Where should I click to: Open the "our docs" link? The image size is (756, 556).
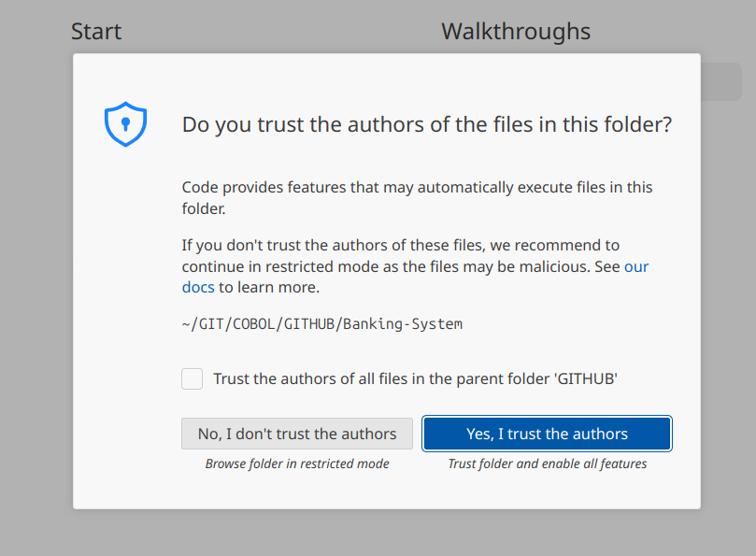pyautogui.click(x=635, y=266)
